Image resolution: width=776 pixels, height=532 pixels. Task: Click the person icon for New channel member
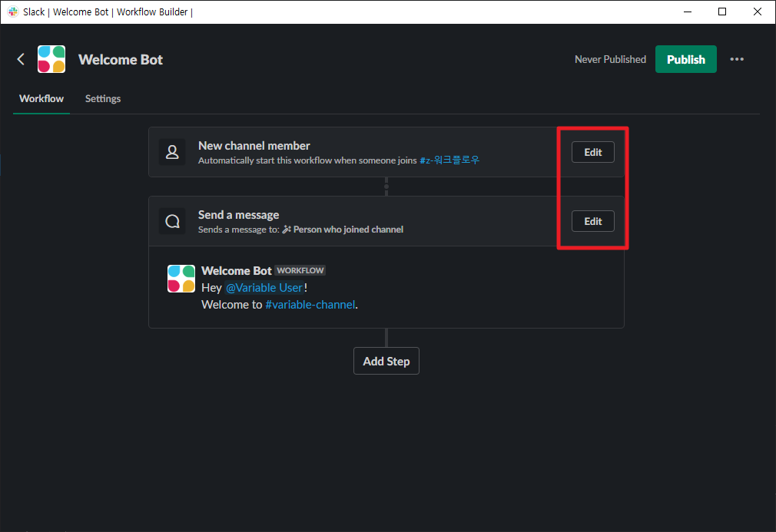pos(172,152)
